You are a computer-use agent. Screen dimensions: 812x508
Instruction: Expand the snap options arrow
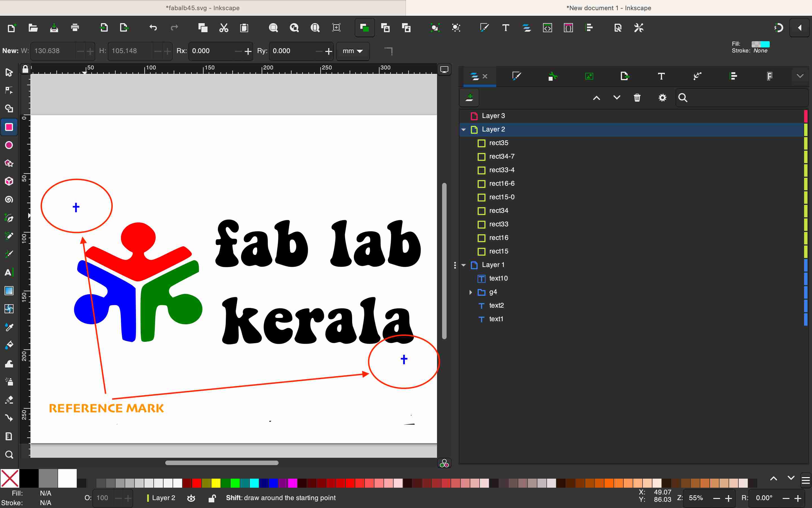[800, 28]
